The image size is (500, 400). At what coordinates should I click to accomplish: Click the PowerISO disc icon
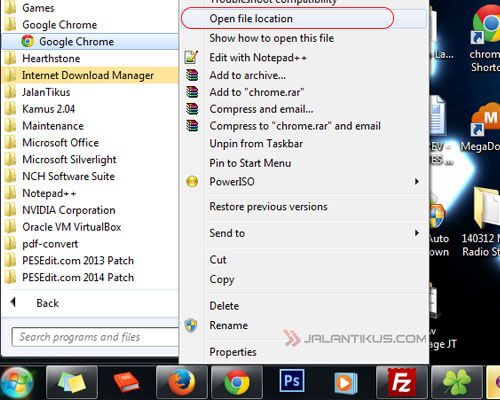(x=192, y=182)
